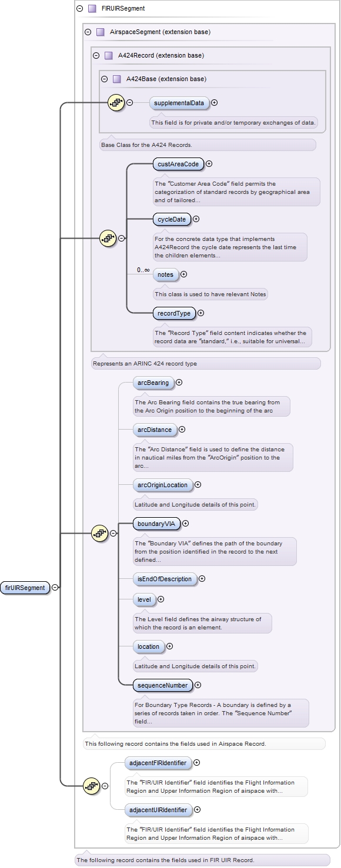This screenshot has height=868, width=341.
Task: Select the isEndOfDescription element
Action: (x=165, y=579)
